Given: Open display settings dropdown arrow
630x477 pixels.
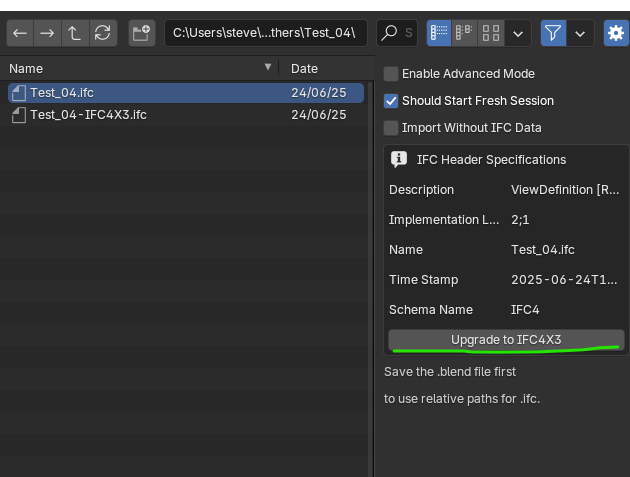Looking at the screenshot, I should [518, 33].
